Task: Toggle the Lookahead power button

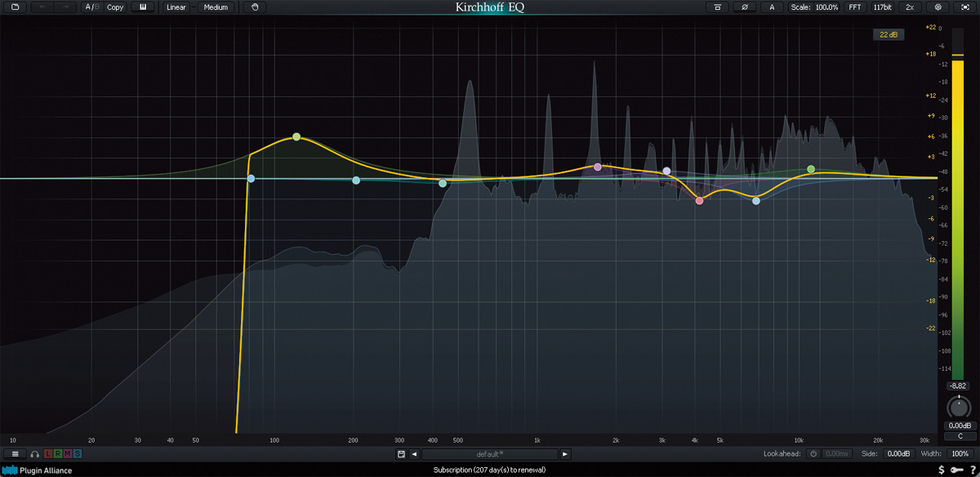Action: click(813, 454)
